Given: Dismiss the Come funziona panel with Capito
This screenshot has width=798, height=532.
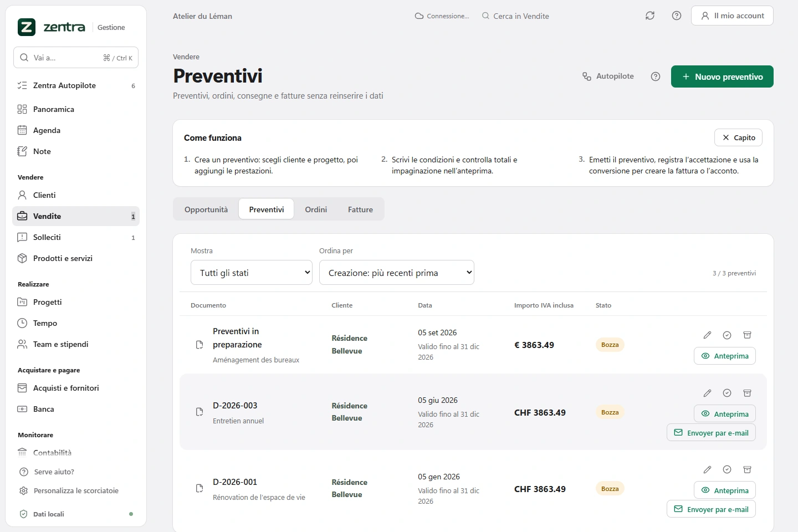Looking at the screenshot, I should pyautogui.click(x=739, y=137).
